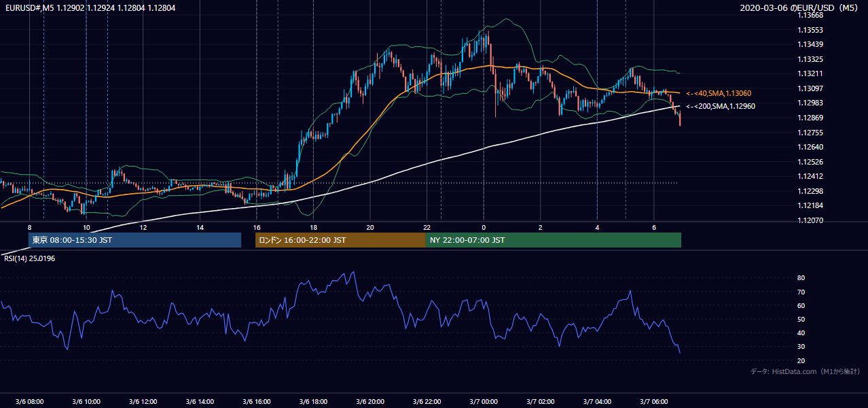Screen dimensions: 868x408
Task: Click price axis value 1.12869
Action: (x=810, y=118)
